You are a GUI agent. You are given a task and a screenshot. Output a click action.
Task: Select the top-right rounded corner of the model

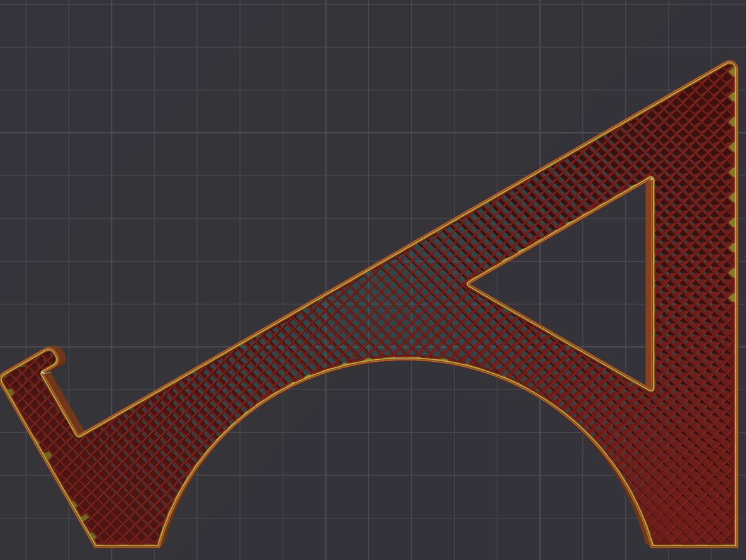[730, 65]
